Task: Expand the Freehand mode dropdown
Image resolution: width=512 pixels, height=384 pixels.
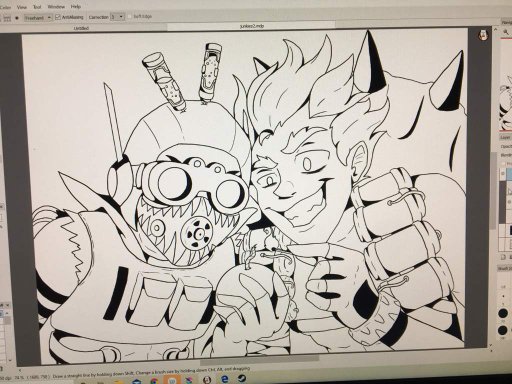Action: point(38,17)
